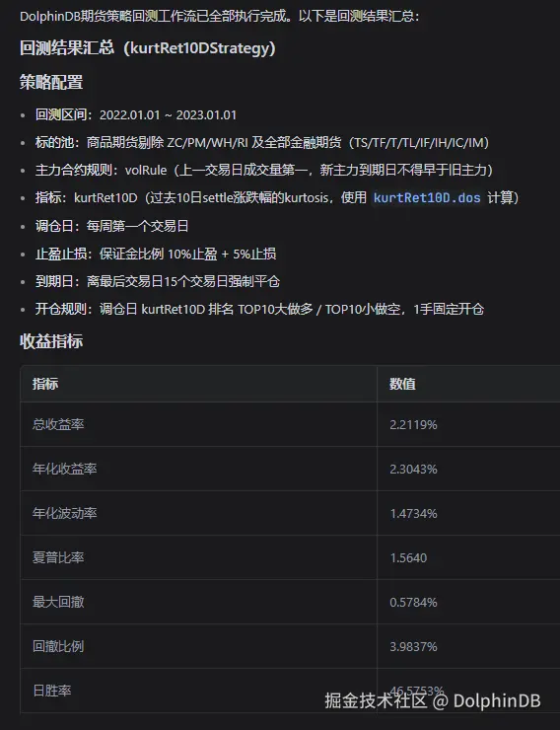This screenshot has height=730, width=560.
Task: Select the value 2.2119%
Action: (x=413, y=424)
